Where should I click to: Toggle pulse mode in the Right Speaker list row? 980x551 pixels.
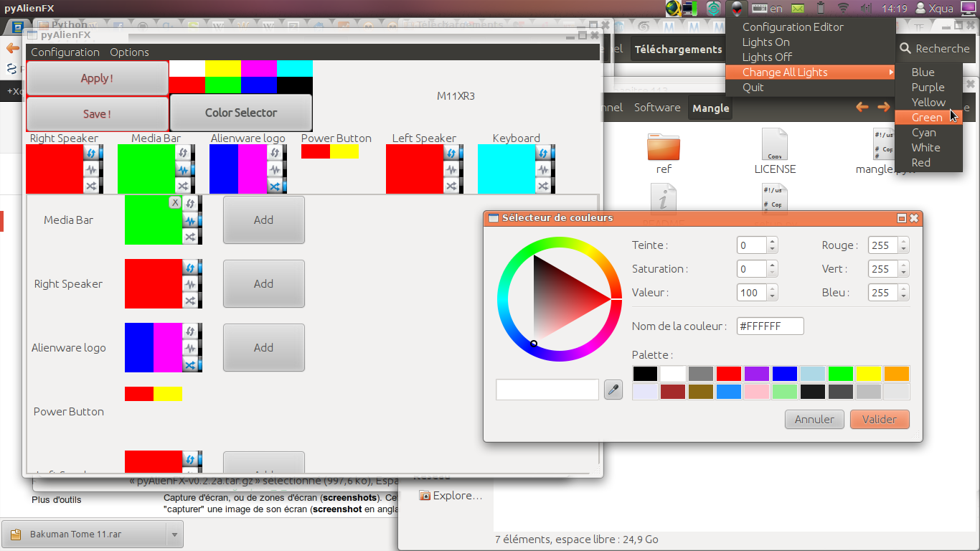[x=190, y=284]
